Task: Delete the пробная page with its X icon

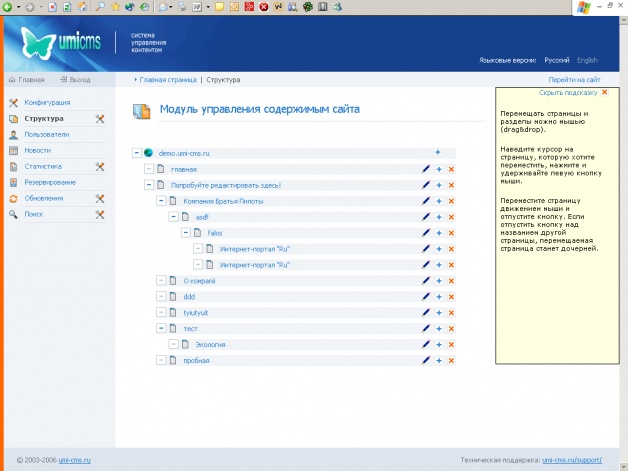Action: pyautogui.click(x=451, y=359)
